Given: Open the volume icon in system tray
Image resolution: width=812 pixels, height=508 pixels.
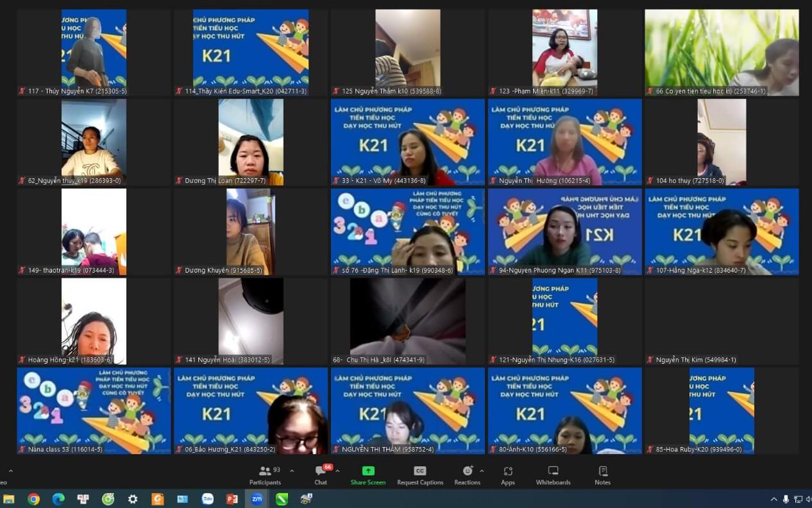Looking at the screenshot, I should pyautogui.click(x=809, y=499).
